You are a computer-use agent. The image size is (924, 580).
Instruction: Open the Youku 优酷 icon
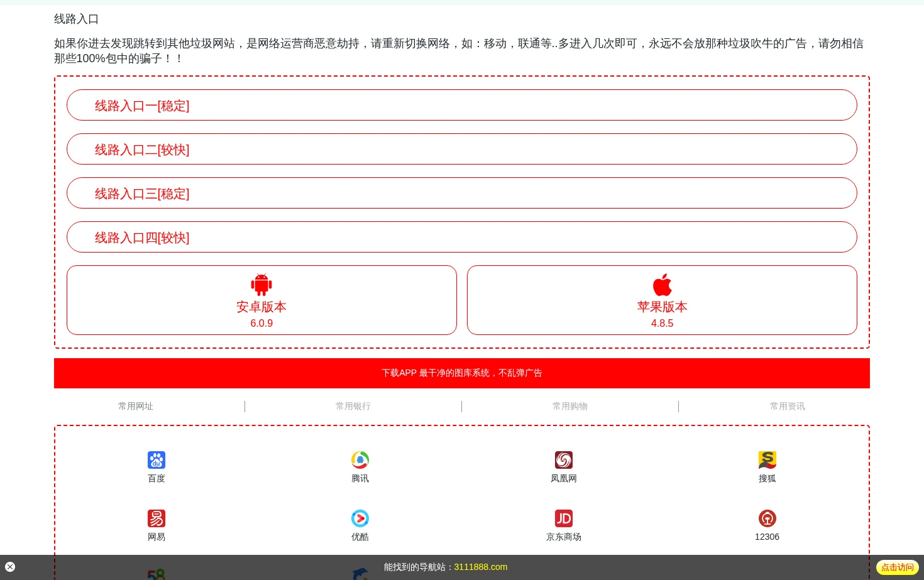tap(360, 518)
